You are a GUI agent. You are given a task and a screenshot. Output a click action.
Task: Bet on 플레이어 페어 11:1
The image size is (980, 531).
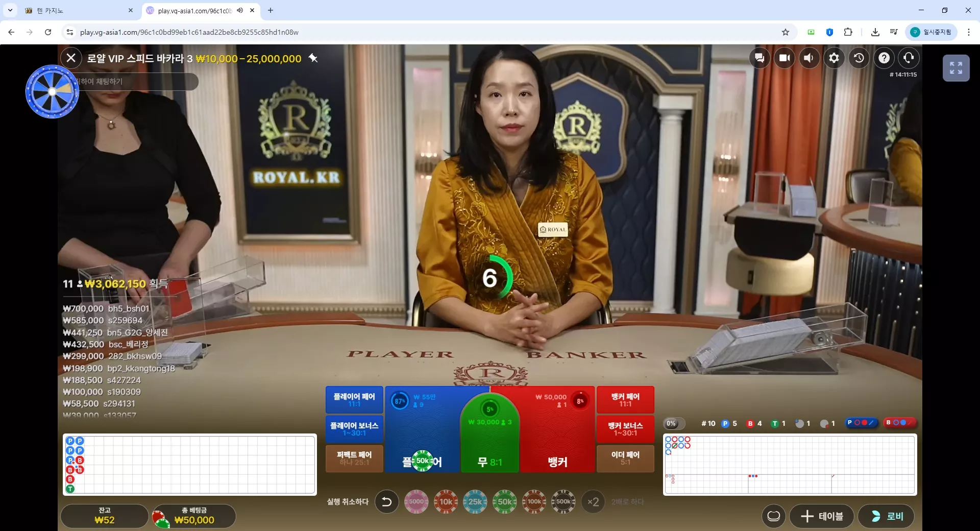(354, 400)
